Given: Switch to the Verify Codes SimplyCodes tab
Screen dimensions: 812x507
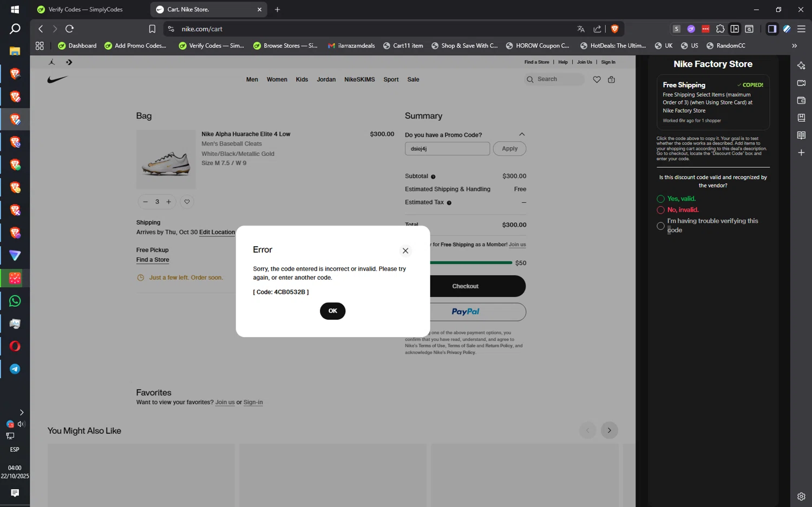Looking at the screenshot, I should [x=87, y=10].
